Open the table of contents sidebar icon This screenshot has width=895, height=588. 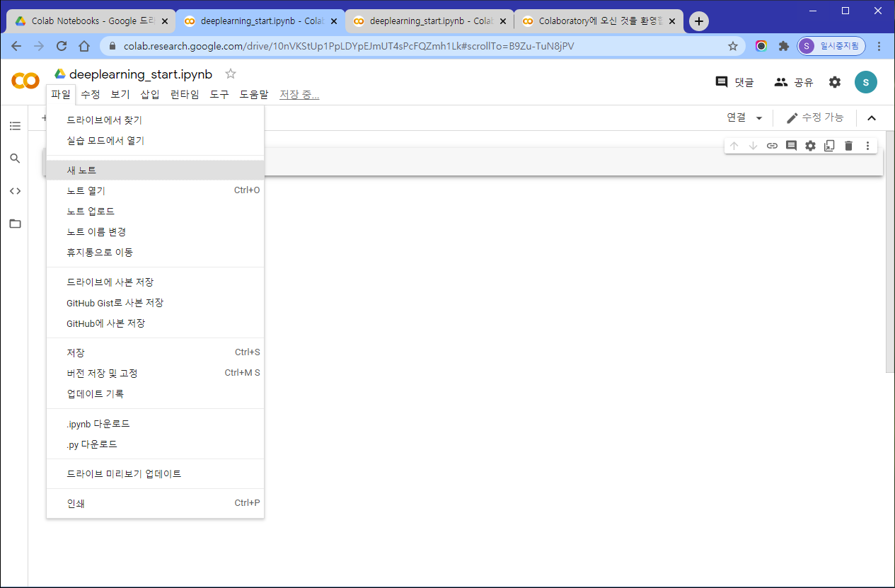click(x=15, y=126)
